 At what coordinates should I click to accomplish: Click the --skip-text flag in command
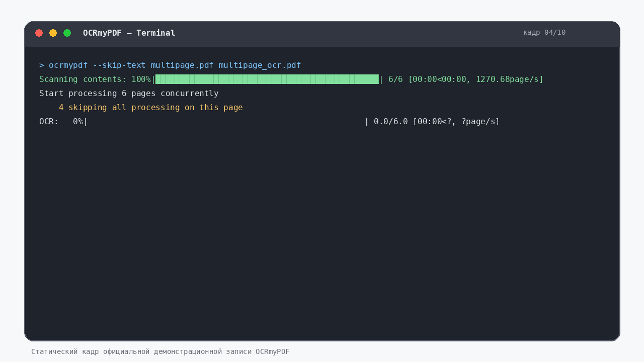pyautogui.click(x=119, y=65)
